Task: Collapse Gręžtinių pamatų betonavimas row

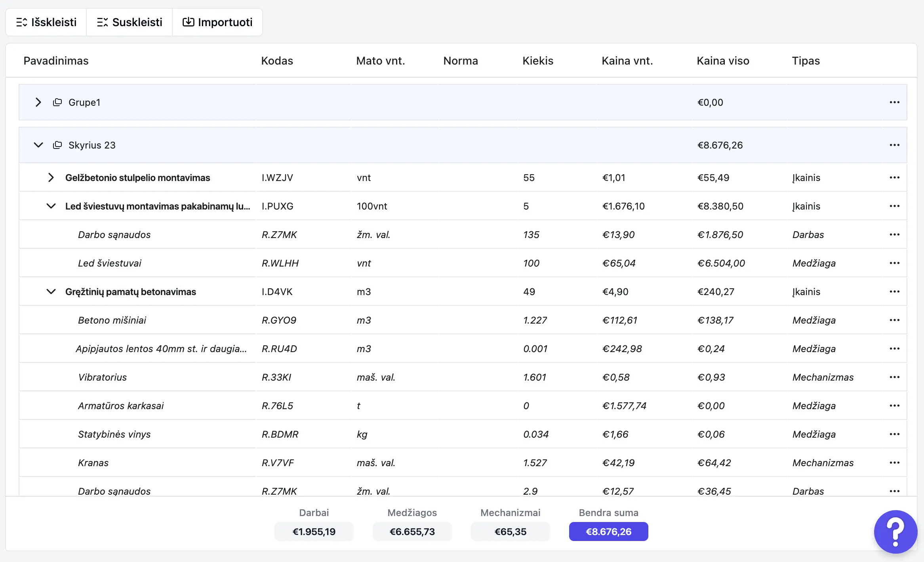Action: click(51, 291)
